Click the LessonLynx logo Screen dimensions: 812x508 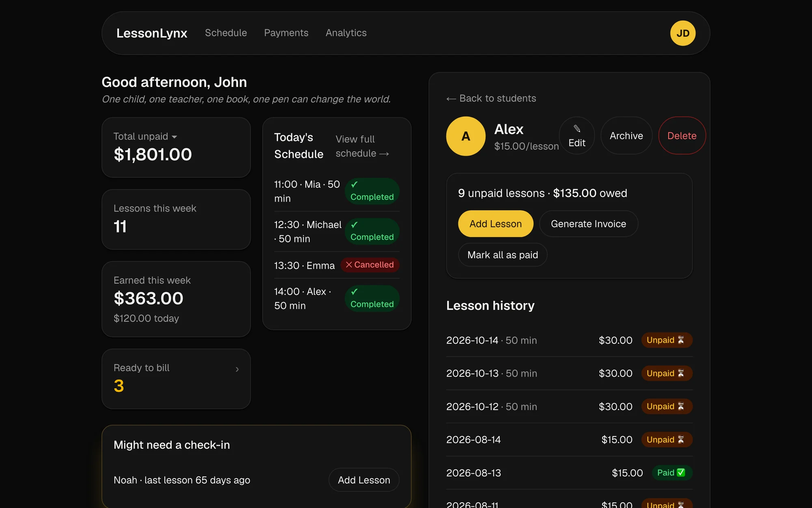152,33
